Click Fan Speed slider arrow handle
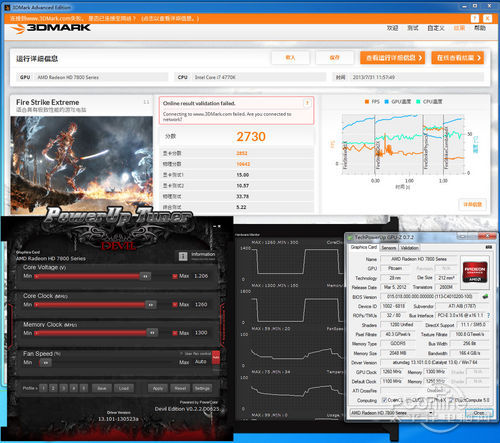 (46, 362)
